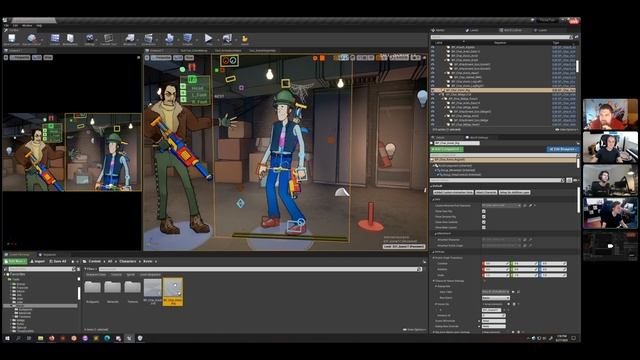Open World Outliner View Options
Screen dimensions: 640x360
click(x=566, y=130)
